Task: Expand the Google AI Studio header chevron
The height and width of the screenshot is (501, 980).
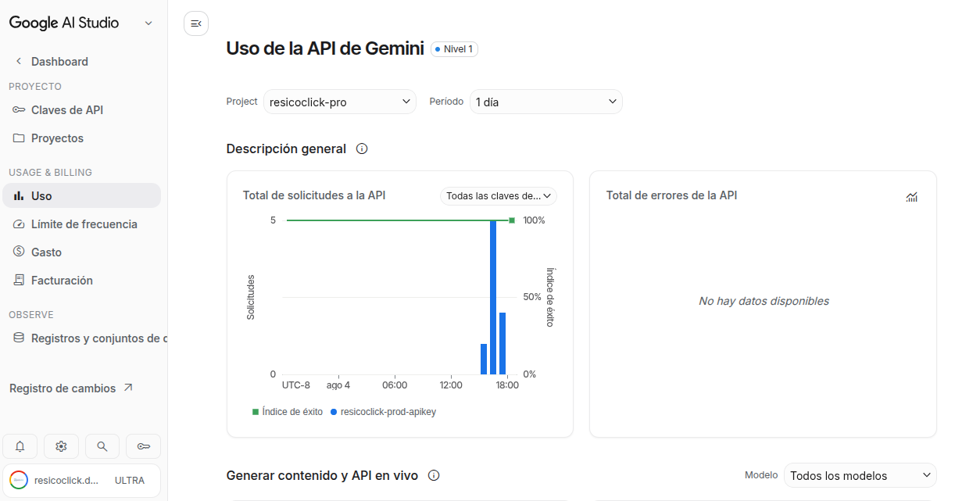Action: pyautogui.click(x=148, y=23)
